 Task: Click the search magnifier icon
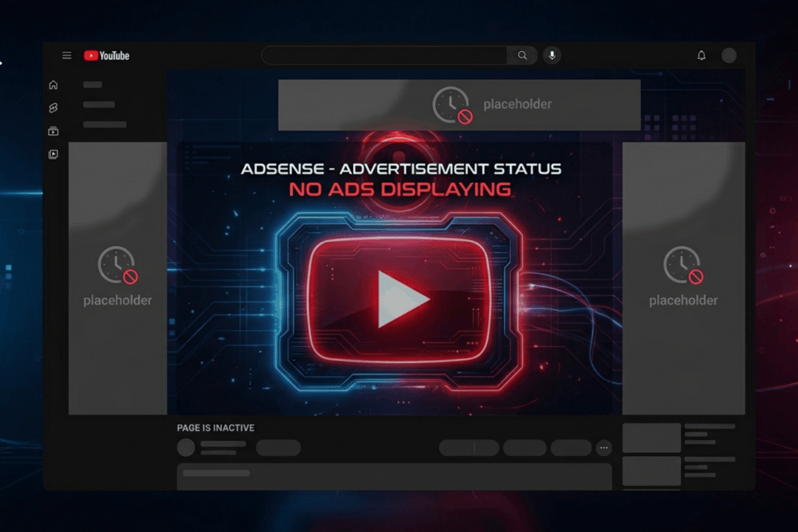point(523,56)
